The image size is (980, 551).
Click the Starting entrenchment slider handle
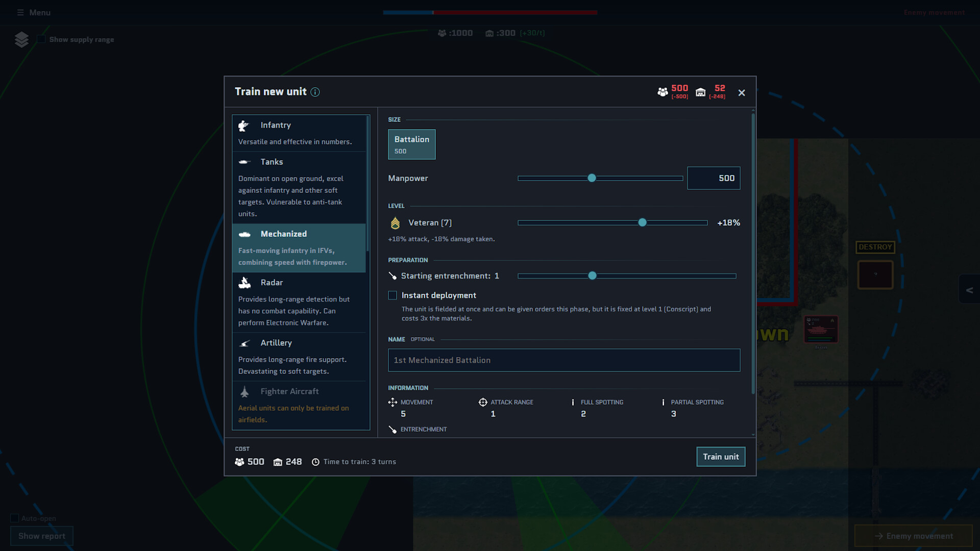pos(592,275)
